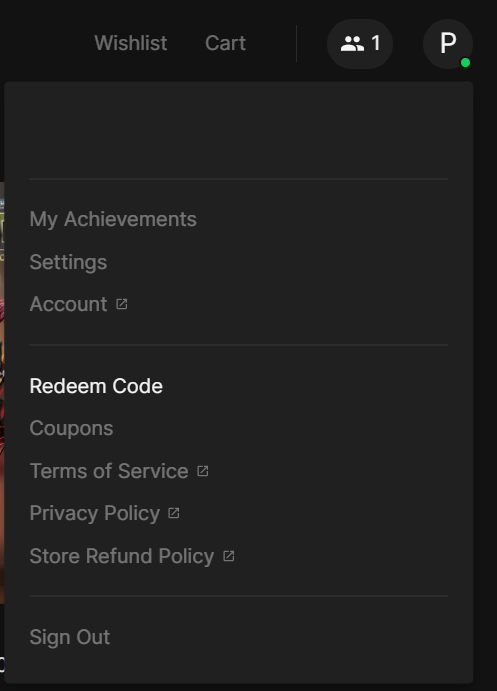The height and width of the screenshot is (691, 497).
Task: Click external link icon beside Store Refund Policy
Action: click(x=229, y=556)
